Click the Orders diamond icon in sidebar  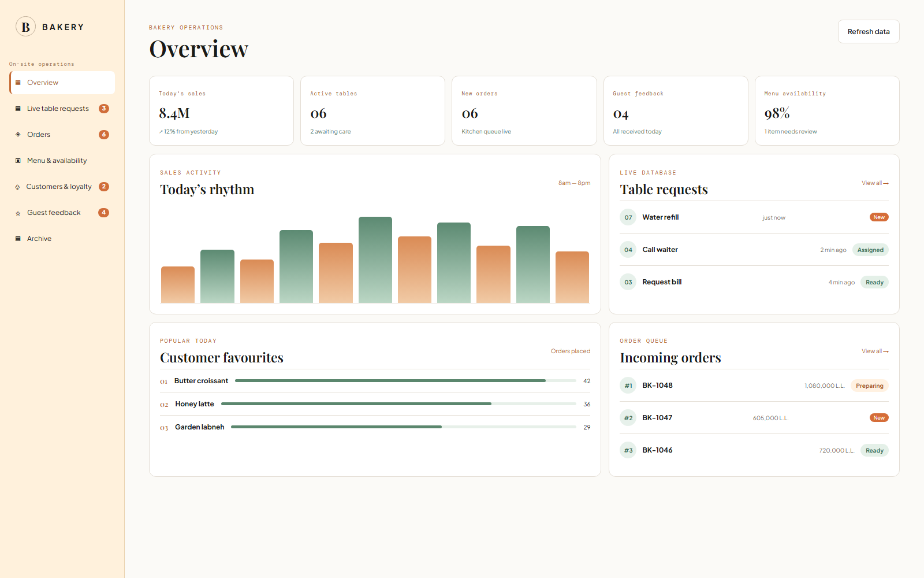18,135
